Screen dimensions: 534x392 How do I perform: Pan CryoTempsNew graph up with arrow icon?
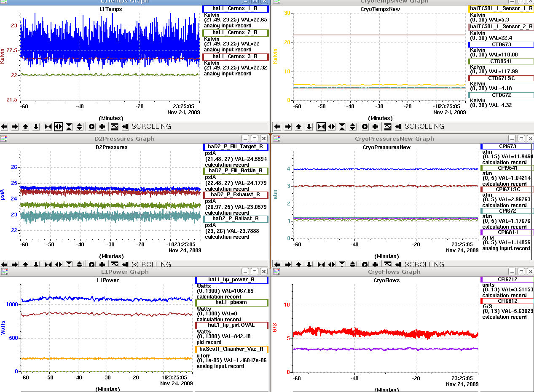[x=298, y=127]
